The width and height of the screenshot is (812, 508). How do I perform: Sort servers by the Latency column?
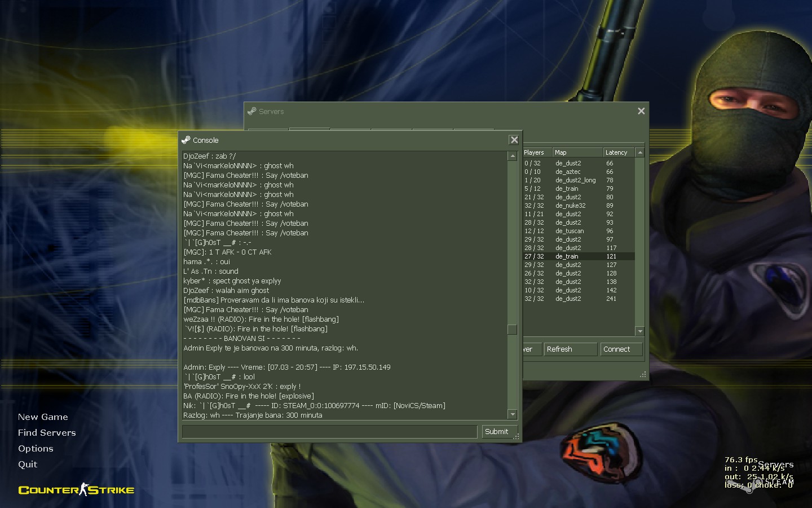pos(619,152)
